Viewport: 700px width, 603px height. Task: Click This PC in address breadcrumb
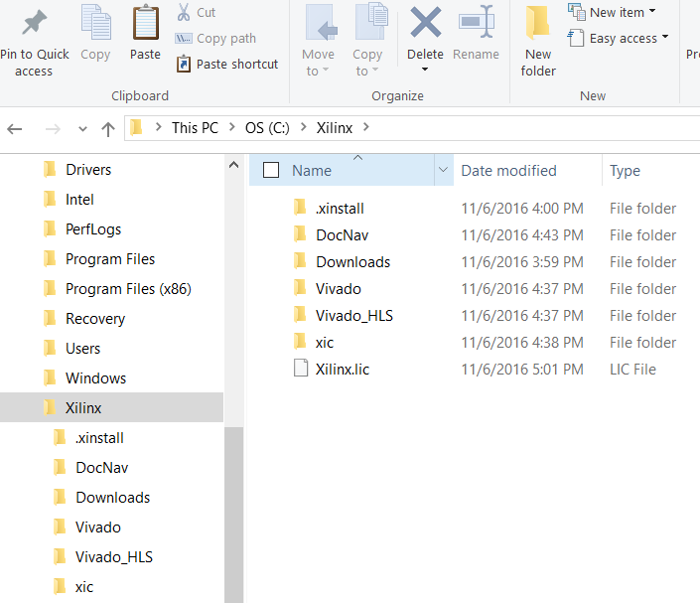click(x=195, y=128)
